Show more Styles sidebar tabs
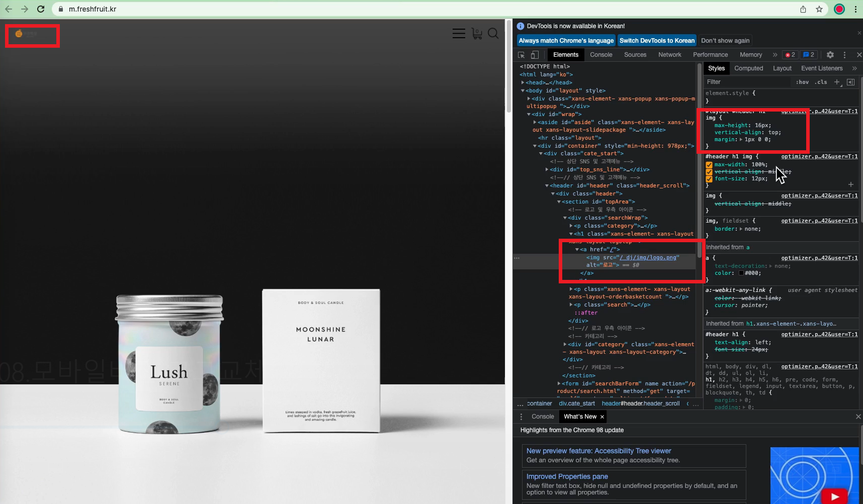 854,68
